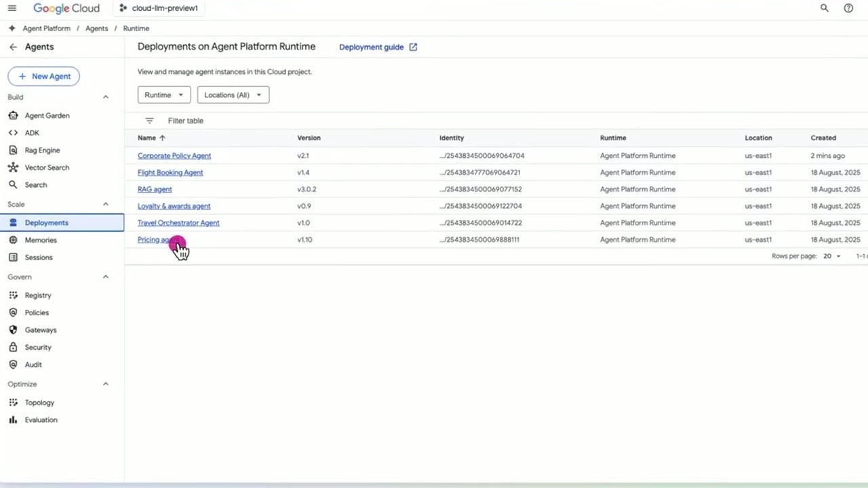Select Agent Garden in the sidebar

click(x=47, y=115)
